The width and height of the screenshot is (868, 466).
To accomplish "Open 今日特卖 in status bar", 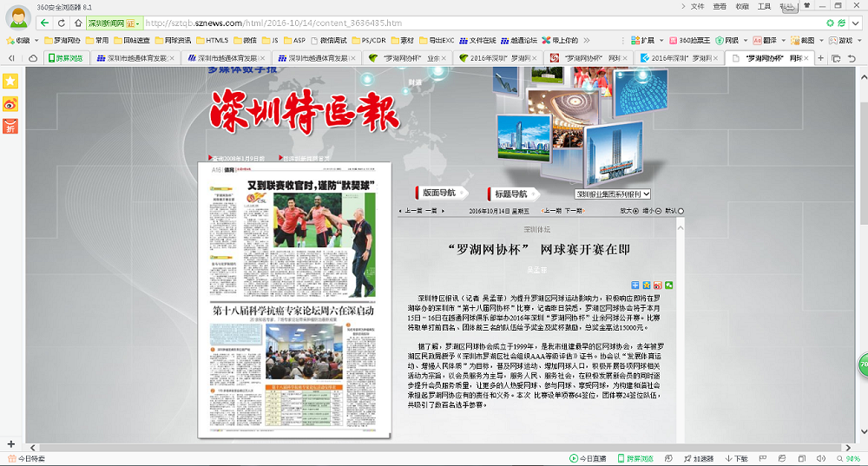I will [x=27, y=459].
